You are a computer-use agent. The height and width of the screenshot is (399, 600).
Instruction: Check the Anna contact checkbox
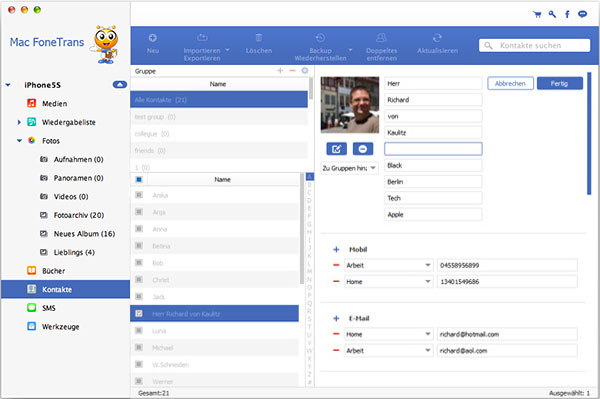pyautogui.click(x=139, y=229)
